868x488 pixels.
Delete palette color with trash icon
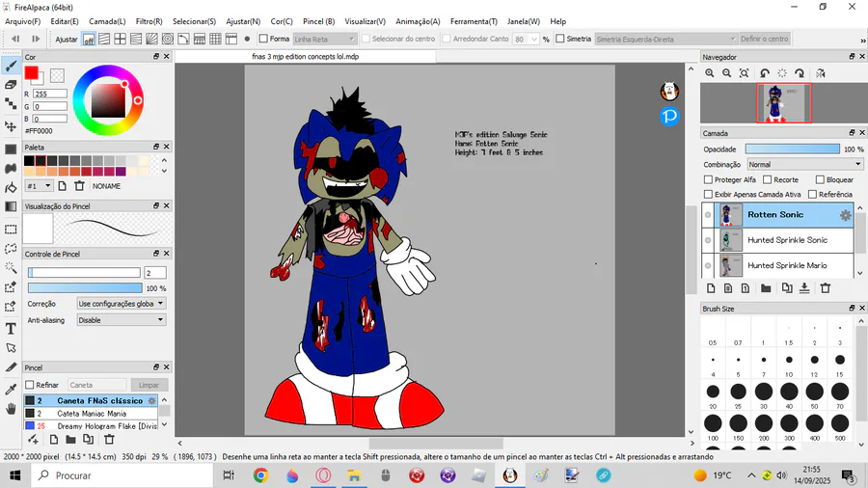pyautogui.click(x=79, y=186)
